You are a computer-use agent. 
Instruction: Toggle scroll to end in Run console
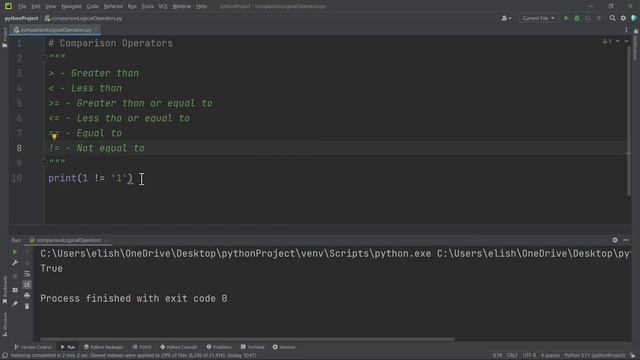pyautogui.click(x=27, y=284)
